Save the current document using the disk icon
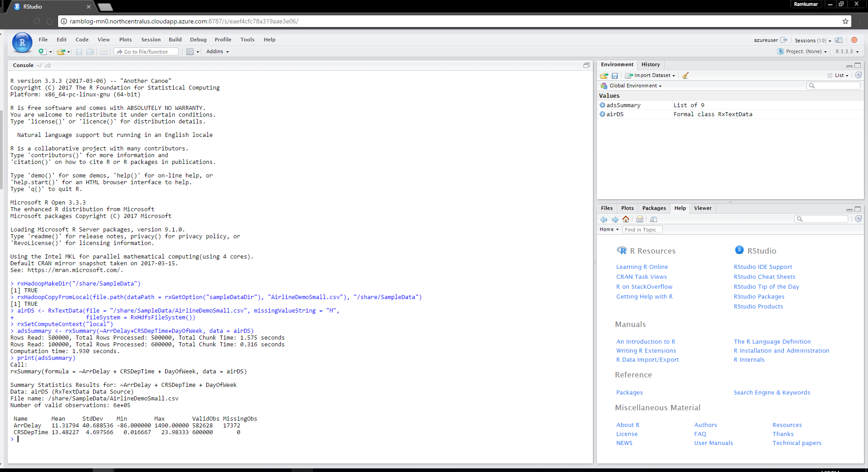 pos(79,51)
